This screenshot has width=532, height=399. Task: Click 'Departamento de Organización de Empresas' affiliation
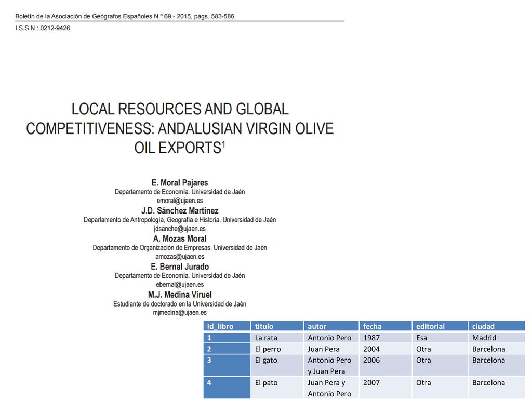[x=152, y=248]
